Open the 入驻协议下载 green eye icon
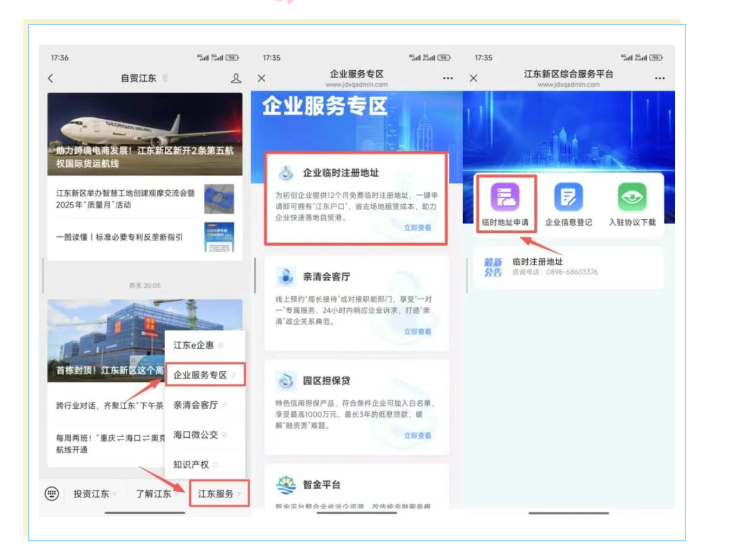742x556 pixels. coord(632,197)
